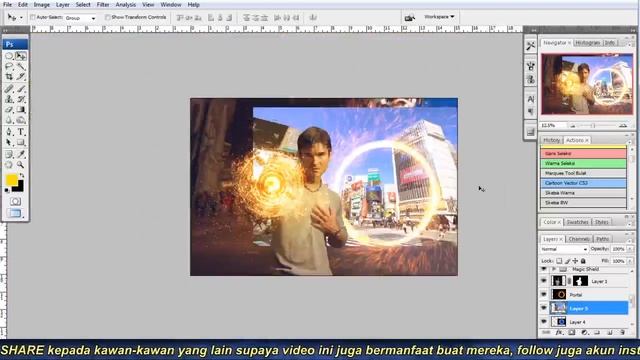Screen dimensions: 640x360
Task: Select the History Brush tool
Action: (x=21, y=99)
